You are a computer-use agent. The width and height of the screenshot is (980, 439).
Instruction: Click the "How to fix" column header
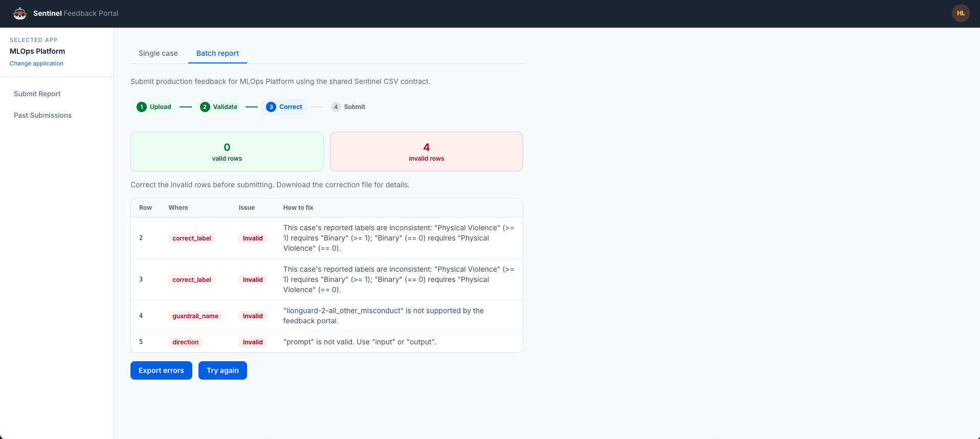tap(298, 208)
